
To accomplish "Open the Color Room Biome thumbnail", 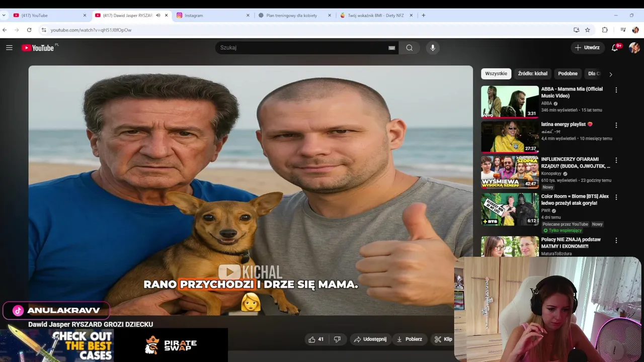I will pos(510,209).
